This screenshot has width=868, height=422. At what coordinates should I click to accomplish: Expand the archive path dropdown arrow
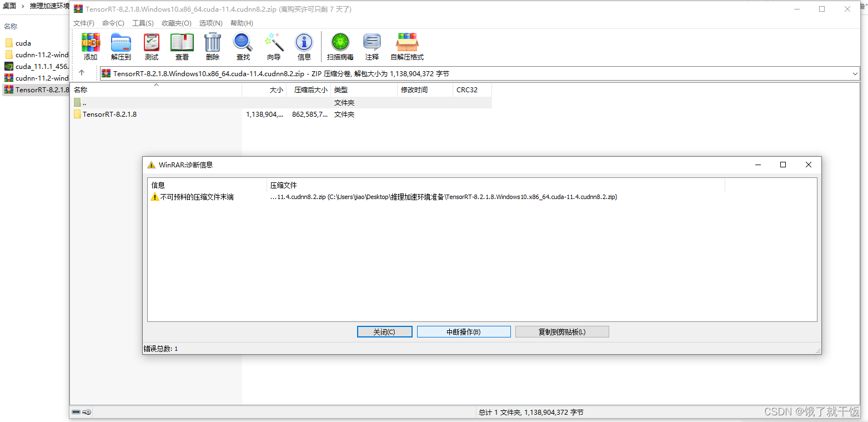tap(855, 73)
